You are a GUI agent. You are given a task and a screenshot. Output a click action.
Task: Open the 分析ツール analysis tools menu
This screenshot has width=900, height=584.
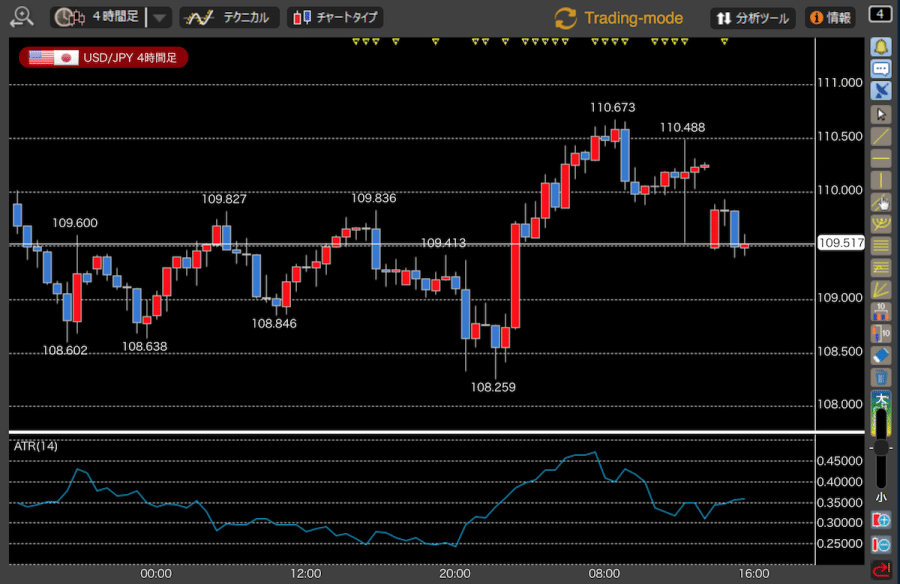tap(753, 18)
